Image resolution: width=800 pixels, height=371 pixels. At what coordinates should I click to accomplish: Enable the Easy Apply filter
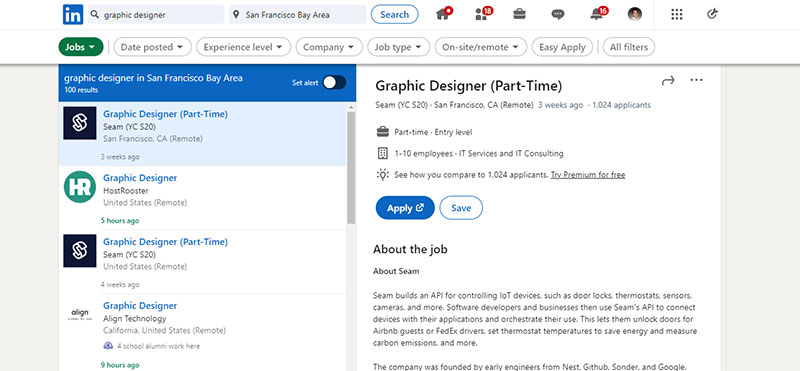tap(562, 47)
